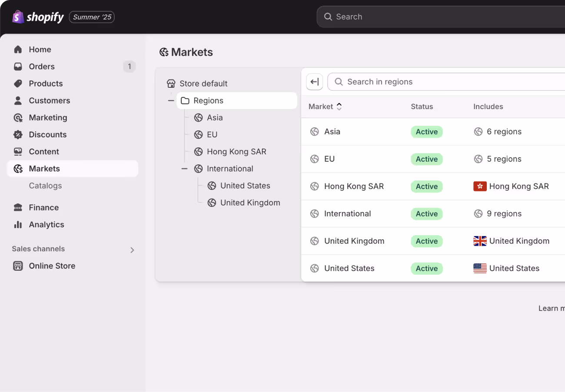Click the 6 regions cell
This screenshot has width=565, height=392.
coord(498,132)
